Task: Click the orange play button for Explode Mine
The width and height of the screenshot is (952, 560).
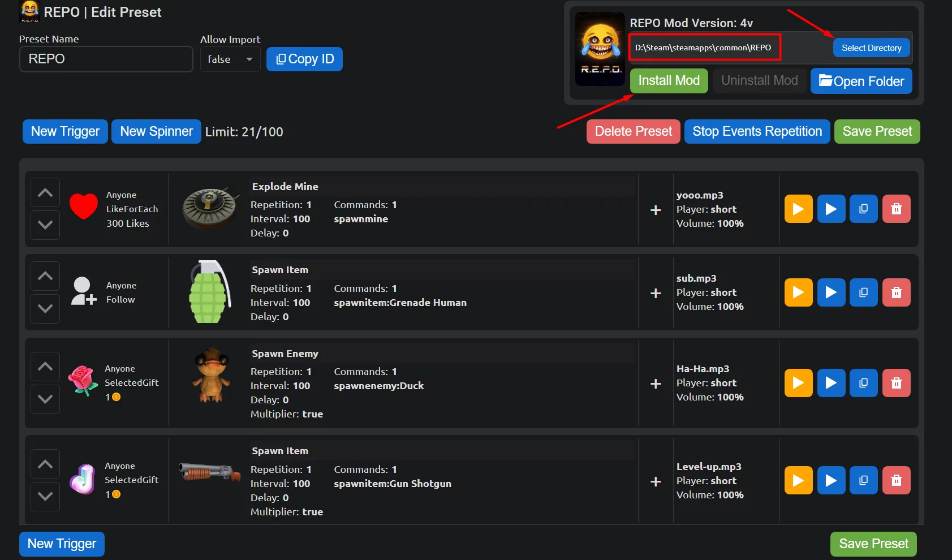Action: click(798, 209)
